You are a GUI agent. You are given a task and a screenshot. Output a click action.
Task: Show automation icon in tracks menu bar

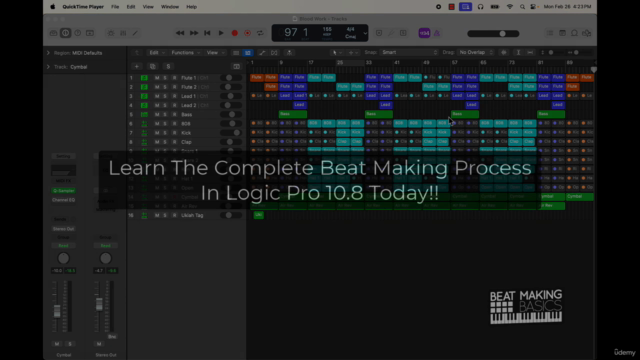262,53
